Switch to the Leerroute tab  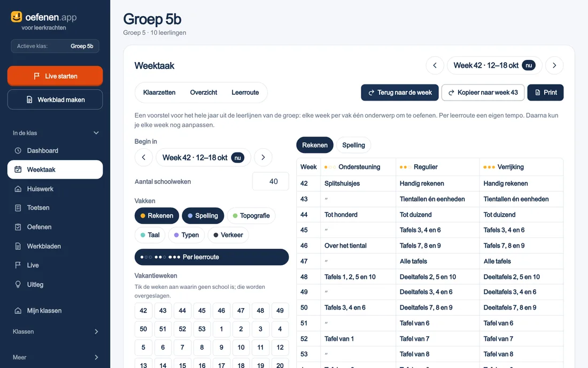pyautogui.click(x=245, y=93)
